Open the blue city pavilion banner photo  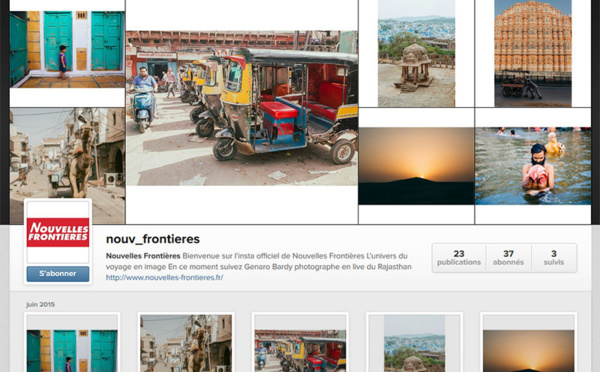416,53
